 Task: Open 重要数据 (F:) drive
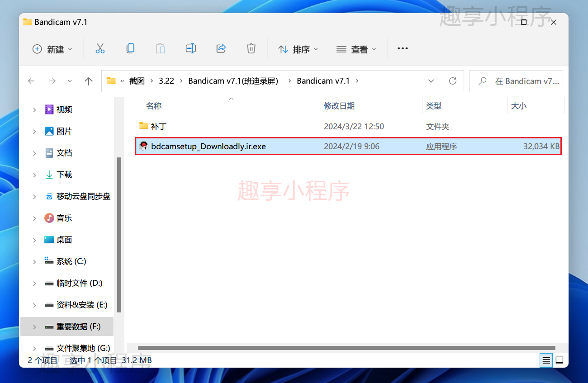78,326
